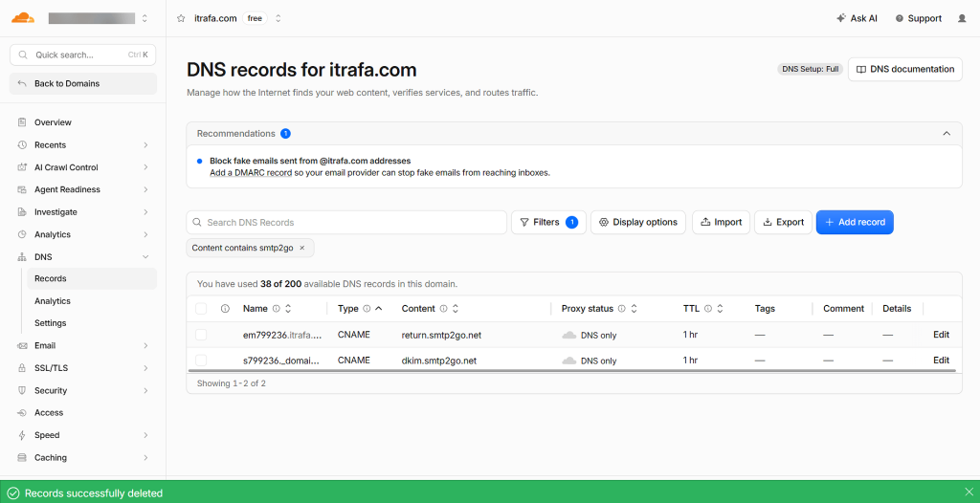Image resolution: width=980 pixels, height=503 pixels.
Task: Sort records by Name column
Action: click(x=288, y=309)
